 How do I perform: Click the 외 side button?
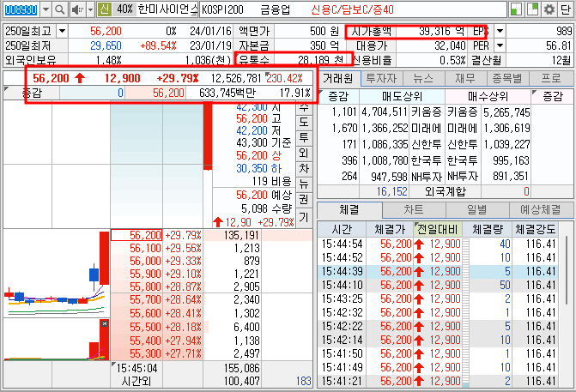[303, 153]
